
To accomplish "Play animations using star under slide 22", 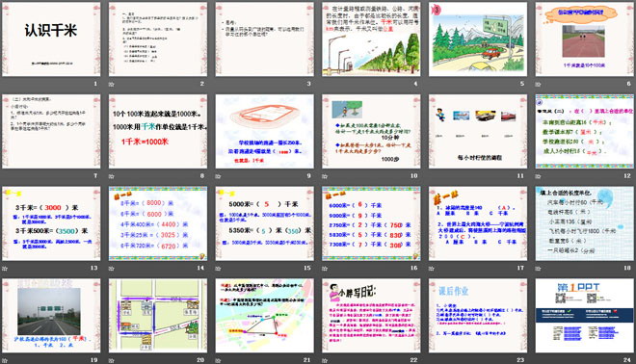I will point(325,360).
